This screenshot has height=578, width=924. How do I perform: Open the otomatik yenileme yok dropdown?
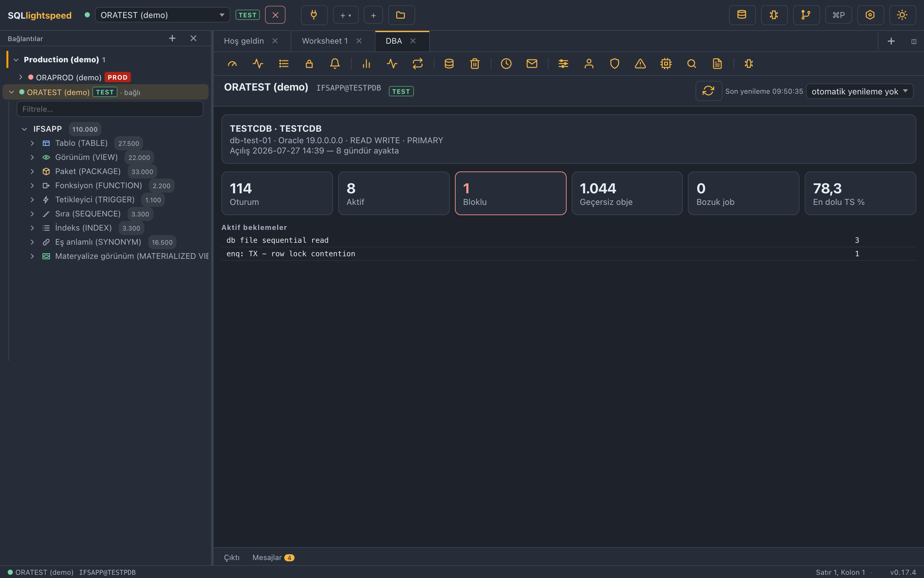(x=860, y=92)
